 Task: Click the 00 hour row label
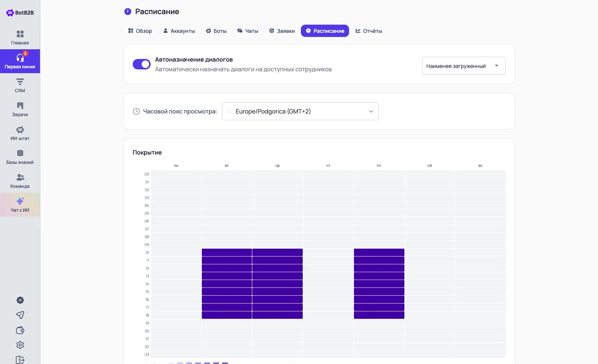147,174
